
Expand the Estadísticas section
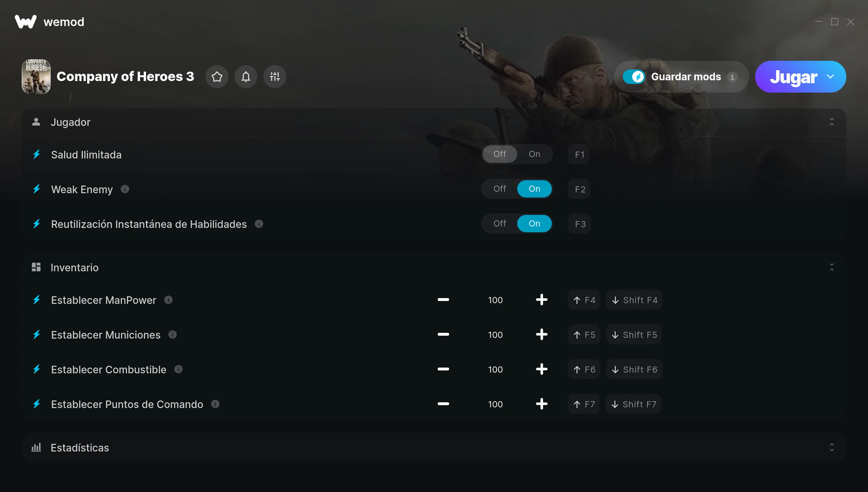[x=831, y=448]
